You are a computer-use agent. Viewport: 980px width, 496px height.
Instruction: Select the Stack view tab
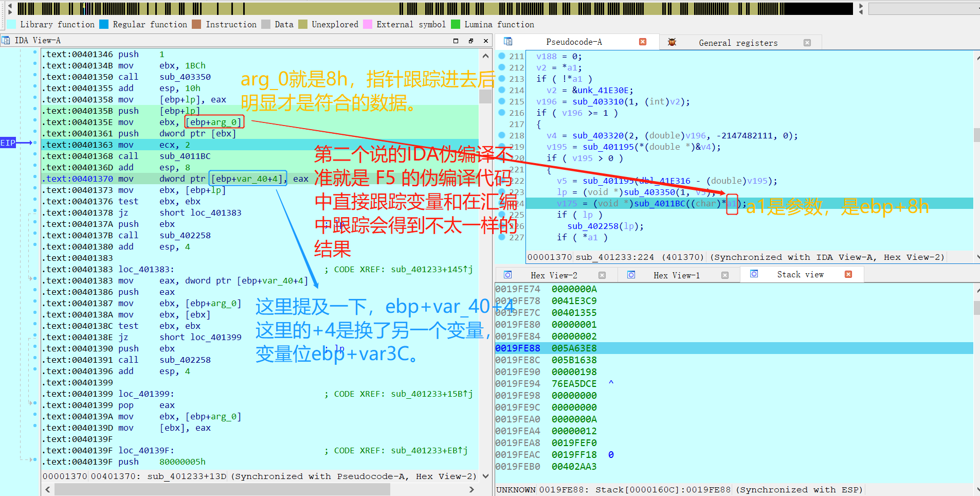click(x=800, y=274)
